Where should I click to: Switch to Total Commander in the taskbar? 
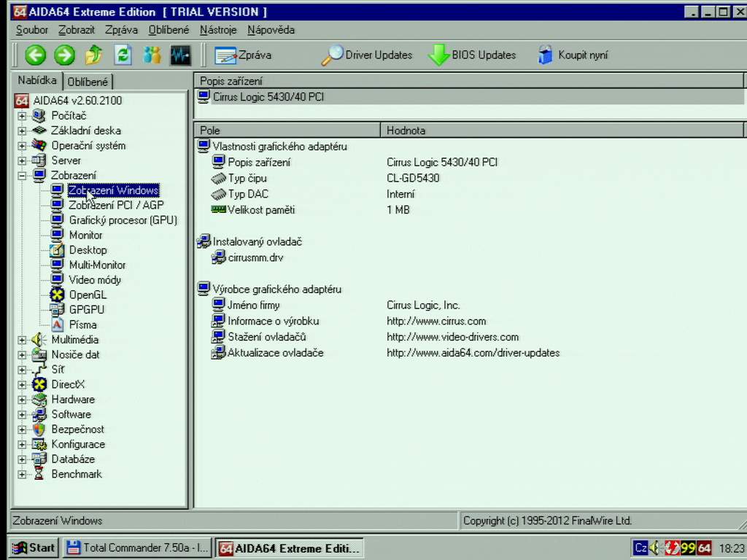coord(137,548)
